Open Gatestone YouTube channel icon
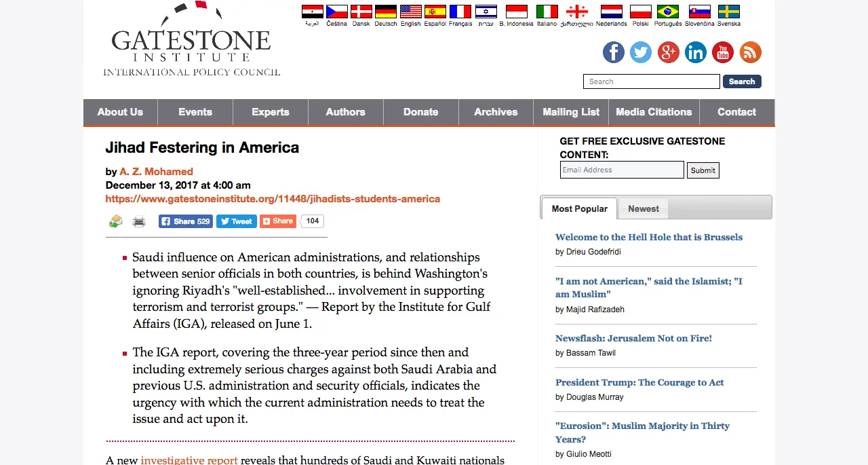This screenshot has height=465, width=868. (723, 52)
